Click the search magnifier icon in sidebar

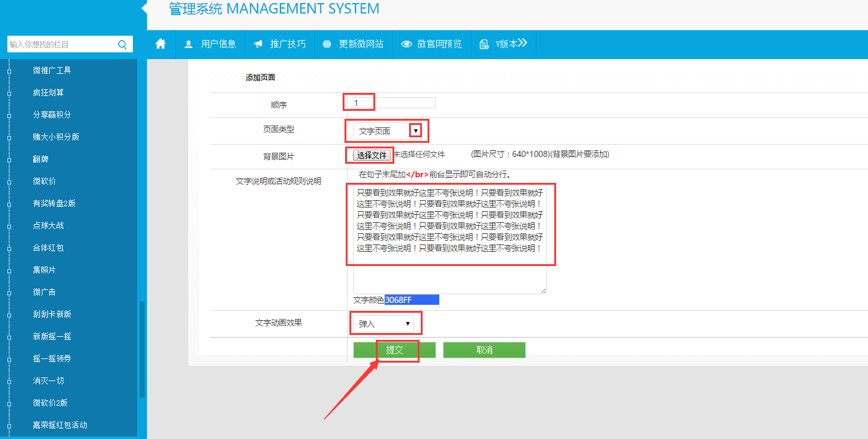(x=122, y=44)
